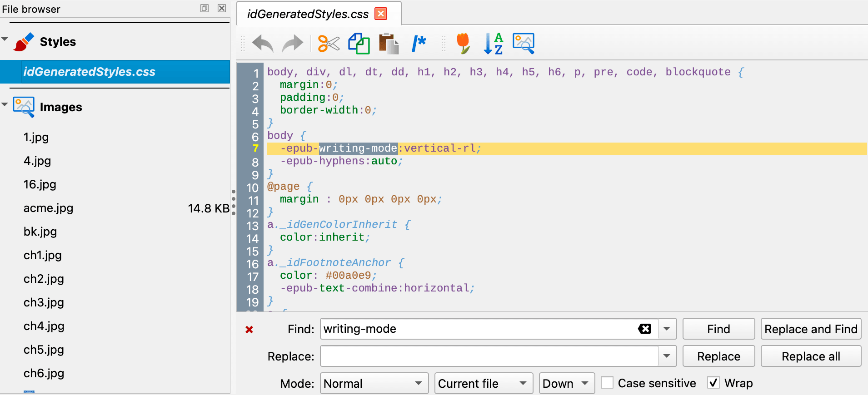Click the Replace all button

click(811, 356)
